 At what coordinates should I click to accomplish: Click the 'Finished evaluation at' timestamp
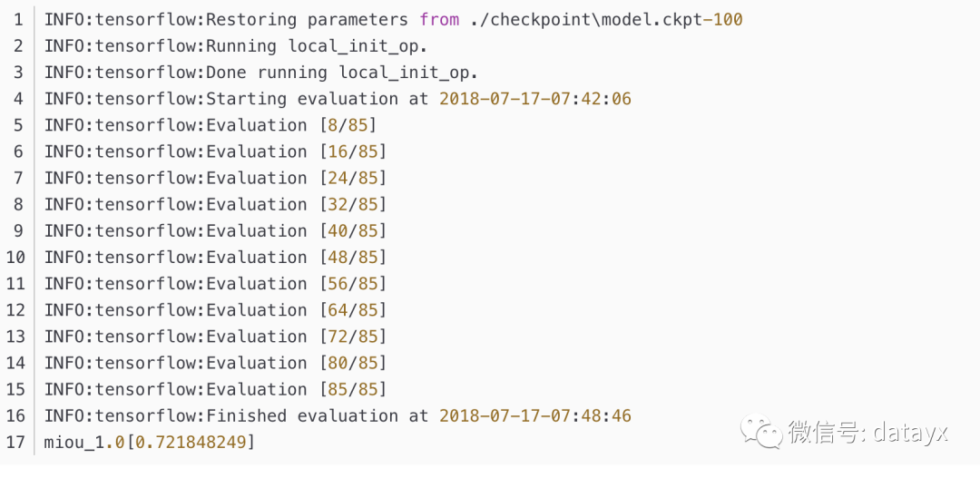point(535,415)
